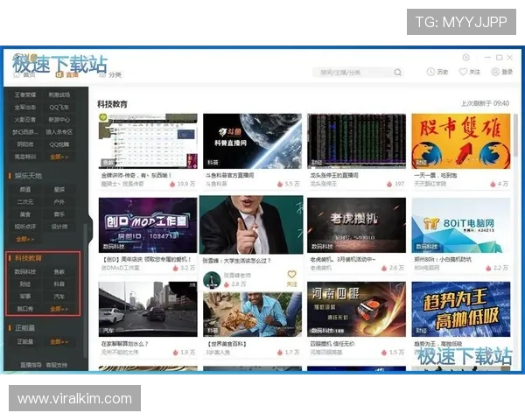Select the 视听点评 category
Image resolution: width=525 pixels, height=420 pixels.
[25, 227]
